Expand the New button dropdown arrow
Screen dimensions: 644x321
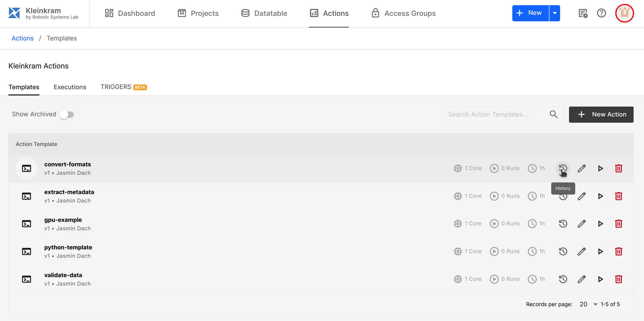coord(554,13)
